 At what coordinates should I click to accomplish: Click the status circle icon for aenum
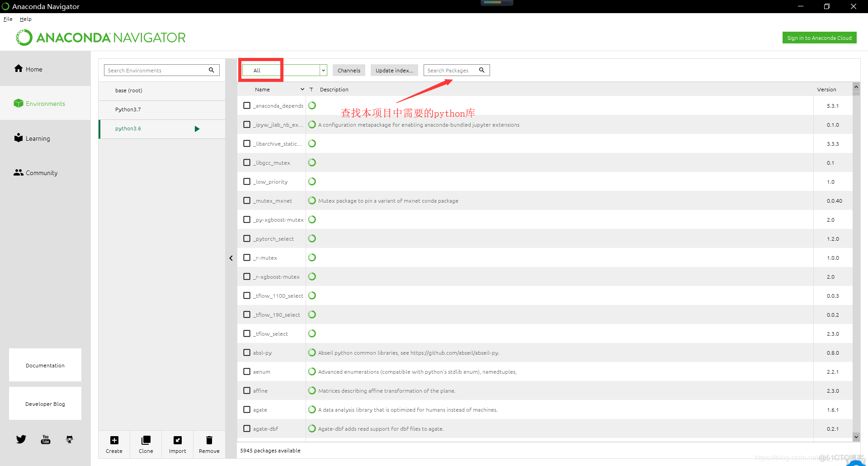(x=312, y=371)
